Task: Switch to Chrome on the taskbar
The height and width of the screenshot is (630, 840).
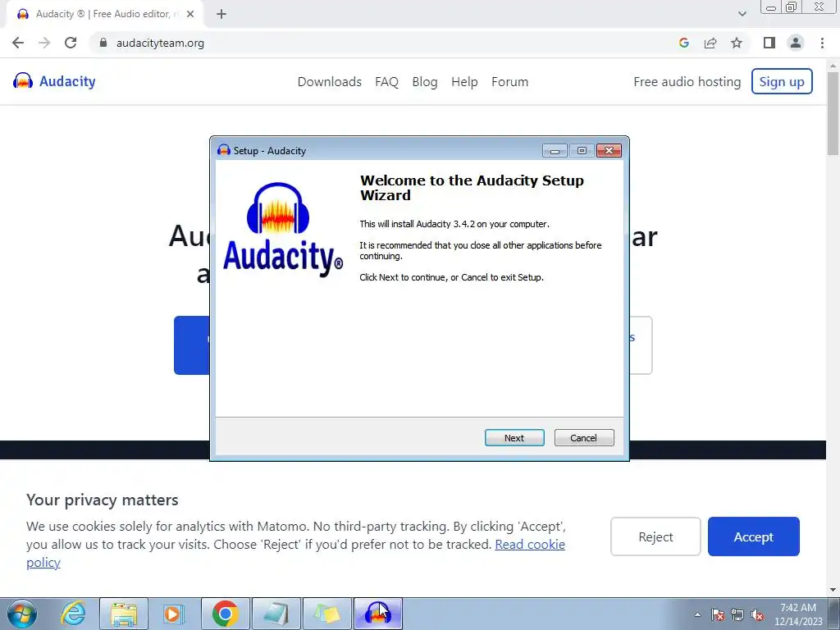Action: click(x=225, y=614)
